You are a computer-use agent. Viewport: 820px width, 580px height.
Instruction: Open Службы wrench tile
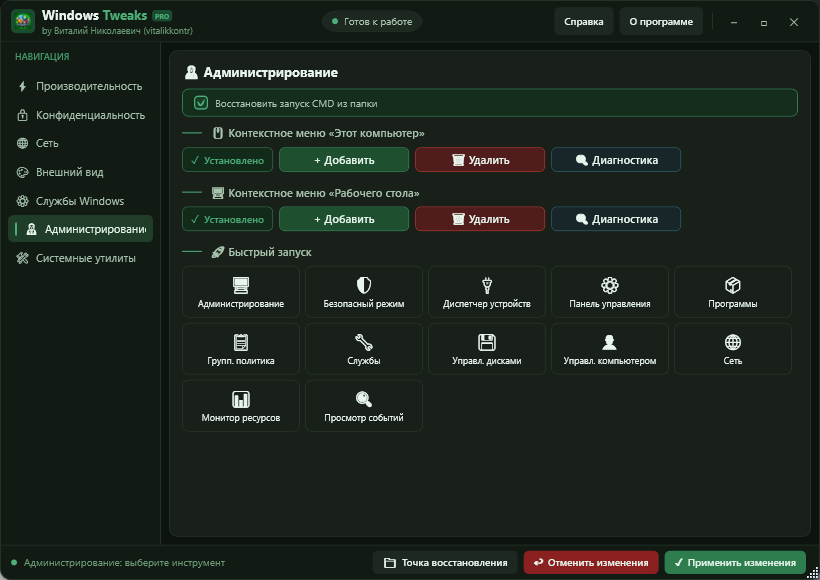tap(363, 349)
